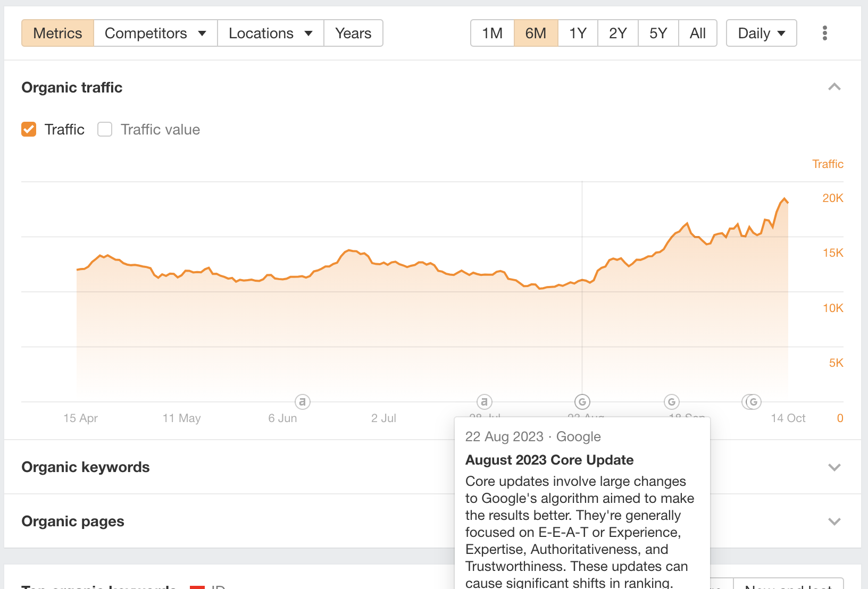The height and width of the screenshot is (589, 868).
Task: Click the August 2023 Core Update title
Action: pyautogui.click(x=549, y=460)
